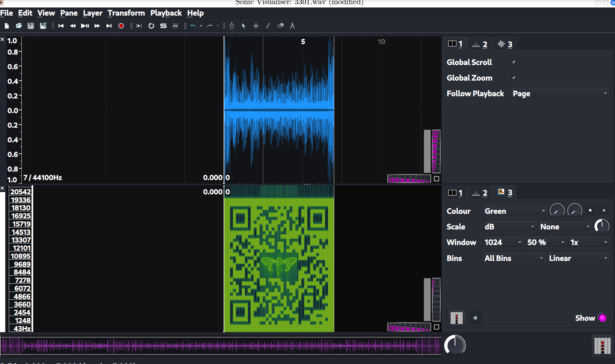Screen dimensions: 615x364
Task: Click the Open file icon
Action: [x=19, y=26]
